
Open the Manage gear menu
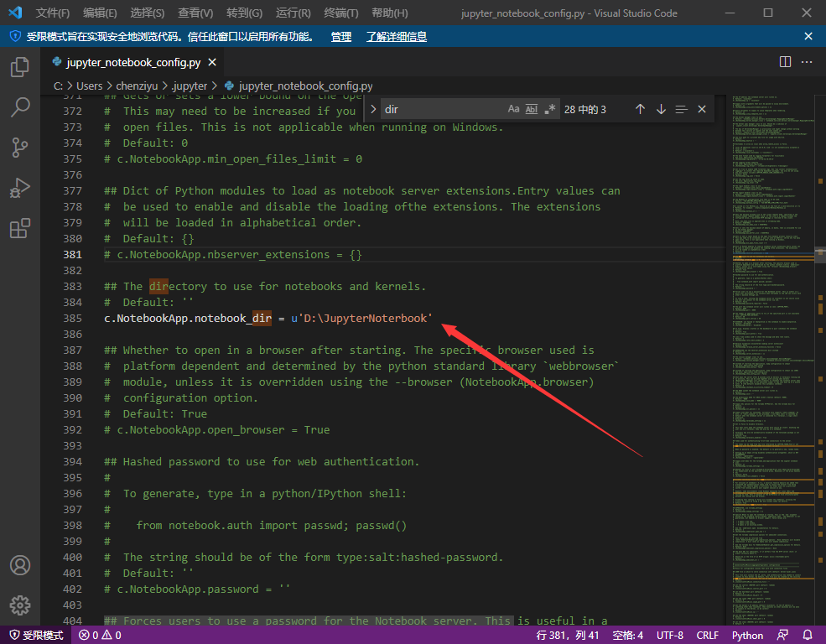pos(20,605)
